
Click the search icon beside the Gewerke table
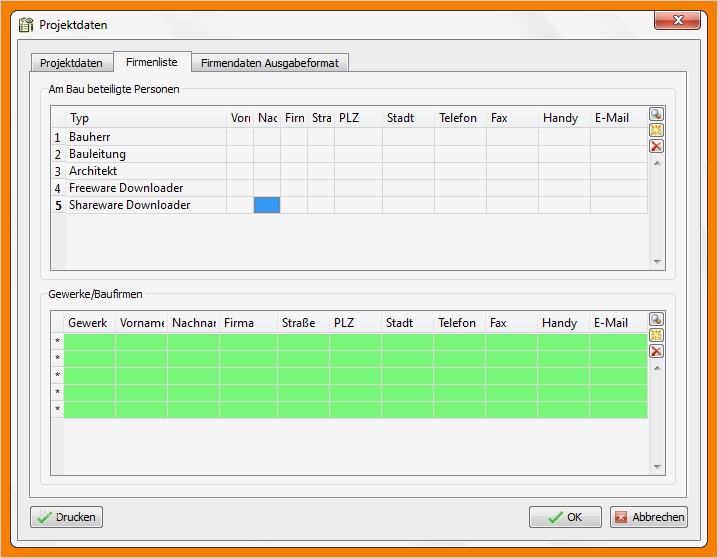[x=656, y=319]
